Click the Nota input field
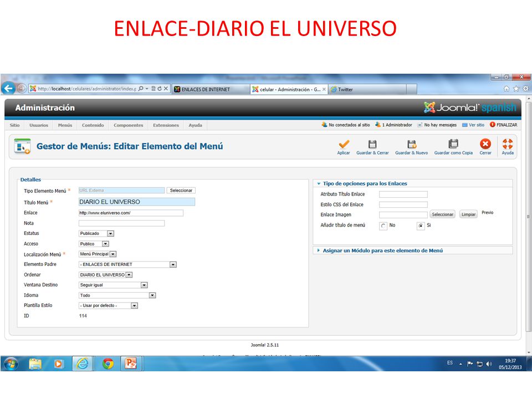 point(121,223)
